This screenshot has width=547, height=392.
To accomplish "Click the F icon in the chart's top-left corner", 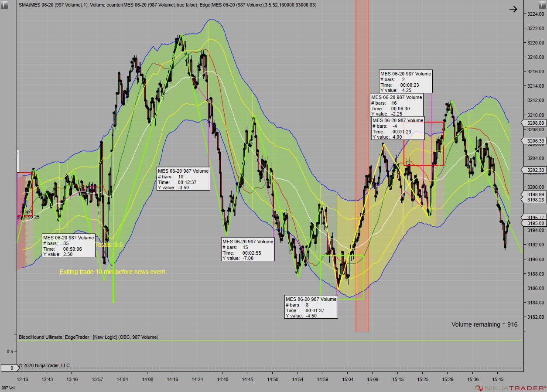I will click(4, 5).
